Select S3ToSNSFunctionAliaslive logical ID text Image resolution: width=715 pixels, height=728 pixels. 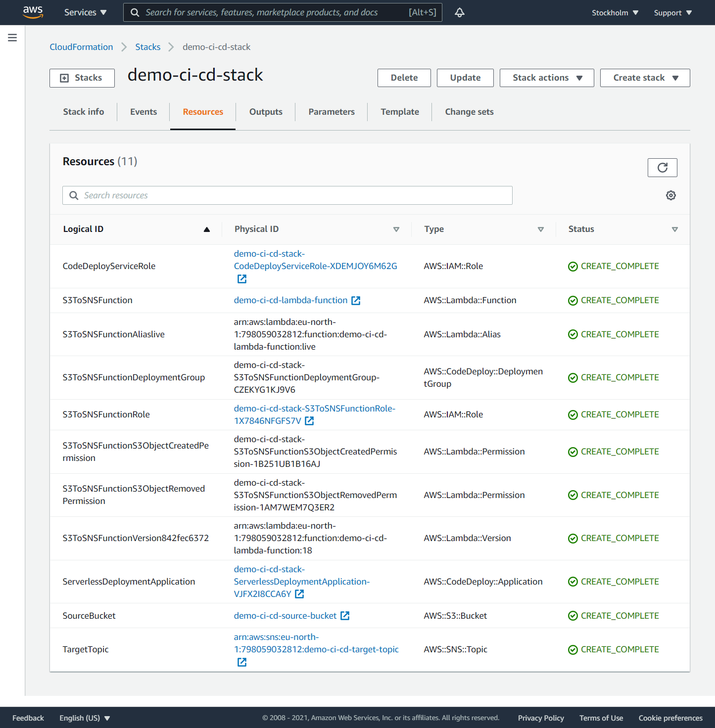tap(113, 334)
